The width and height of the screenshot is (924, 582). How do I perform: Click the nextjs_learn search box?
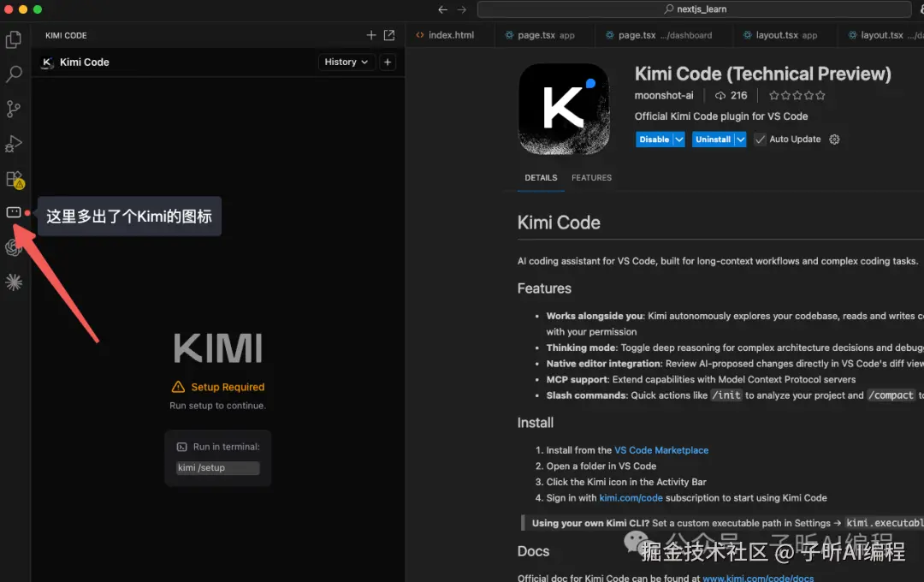coord(694,9)
